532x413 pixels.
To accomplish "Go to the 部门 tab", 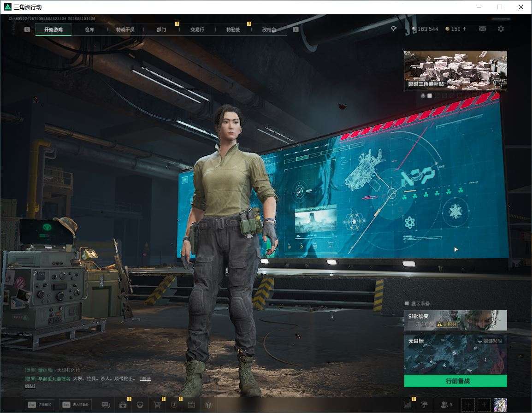I will (161, 29).
